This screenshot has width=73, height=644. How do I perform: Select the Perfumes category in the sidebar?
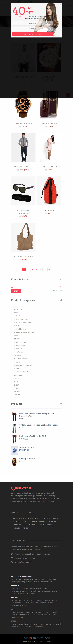[x=19, y=352]
